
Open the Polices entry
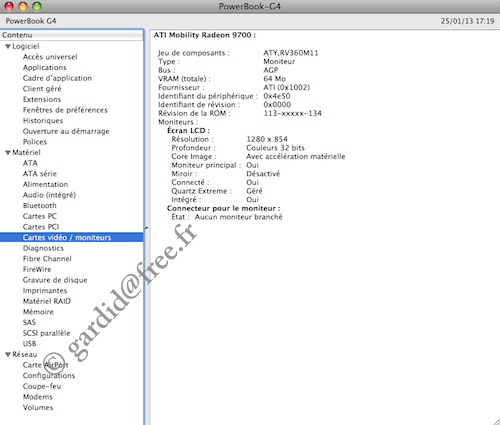35,142
